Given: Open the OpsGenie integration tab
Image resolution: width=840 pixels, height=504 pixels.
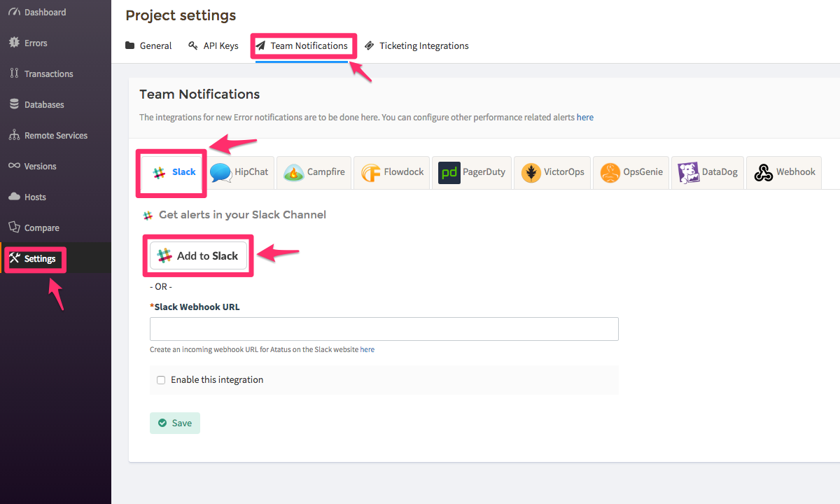Looking at the screenshot, I should click(x=631, y=172).
